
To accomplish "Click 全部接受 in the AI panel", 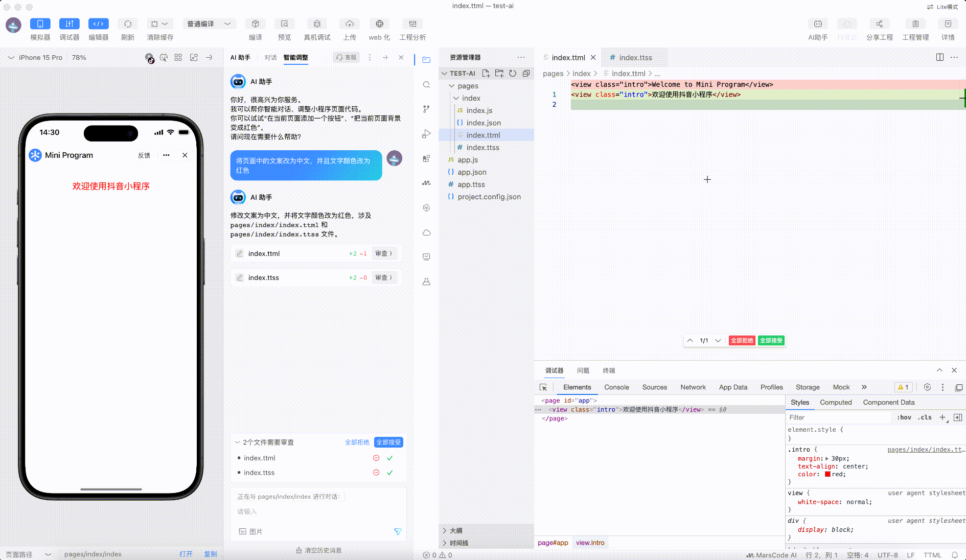I will pyautogui.click(x=388, y=442).
